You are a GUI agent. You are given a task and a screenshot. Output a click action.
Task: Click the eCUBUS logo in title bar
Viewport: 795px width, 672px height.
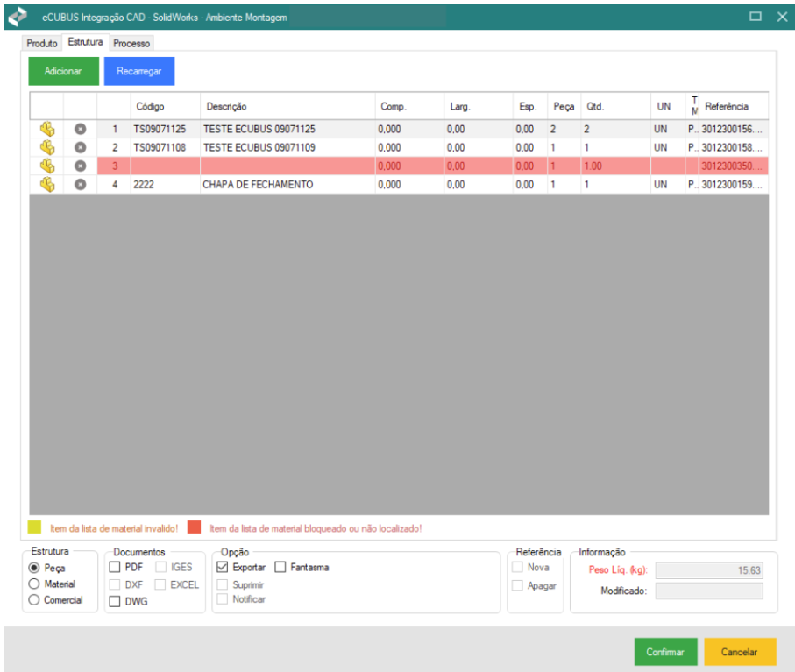tap(18, 17)
